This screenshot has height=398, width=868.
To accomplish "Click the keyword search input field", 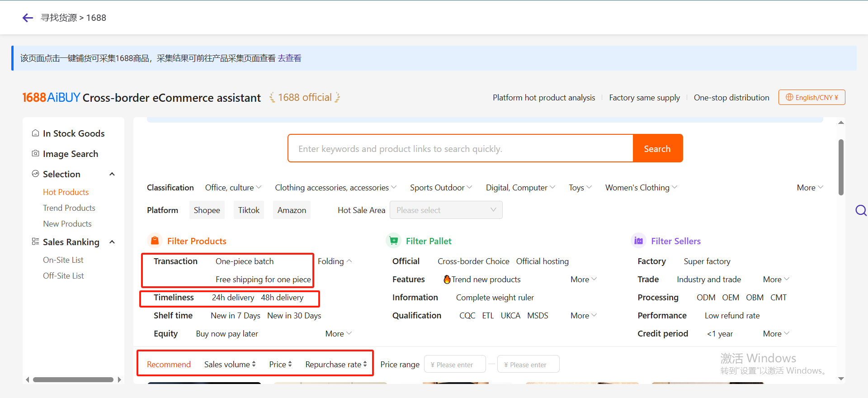I will coord(460,149).
